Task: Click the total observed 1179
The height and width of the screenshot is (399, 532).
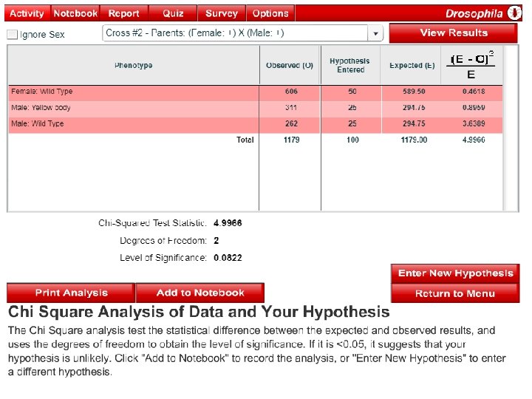Action: click(x=291, y=140)
